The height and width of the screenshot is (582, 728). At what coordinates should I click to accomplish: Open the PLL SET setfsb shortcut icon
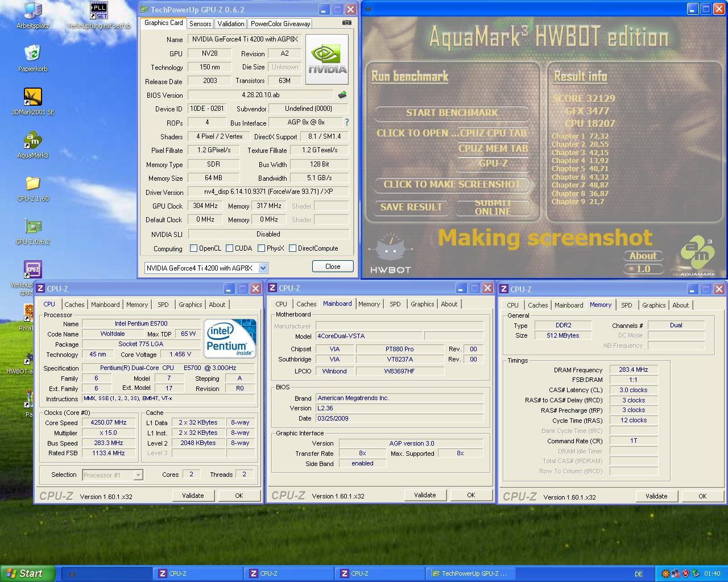pos(98,11)
